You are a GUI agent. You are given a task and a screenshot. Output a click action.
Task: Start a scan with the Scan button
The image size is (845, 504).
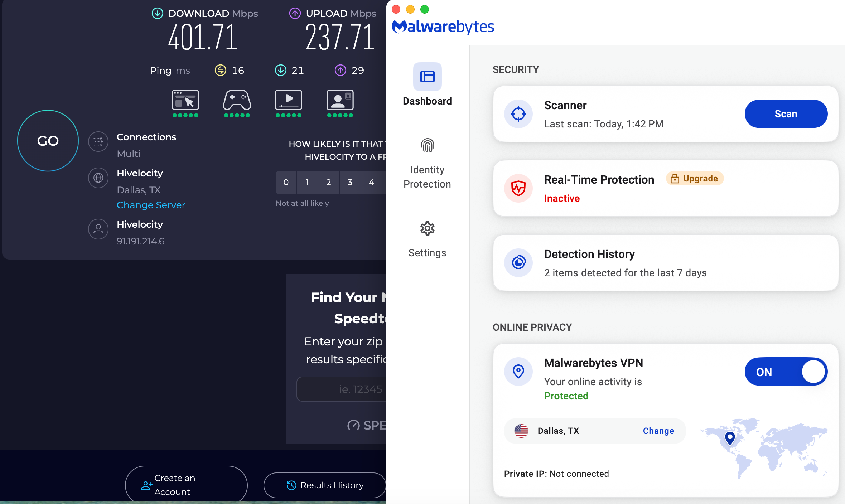pos(786,113)
